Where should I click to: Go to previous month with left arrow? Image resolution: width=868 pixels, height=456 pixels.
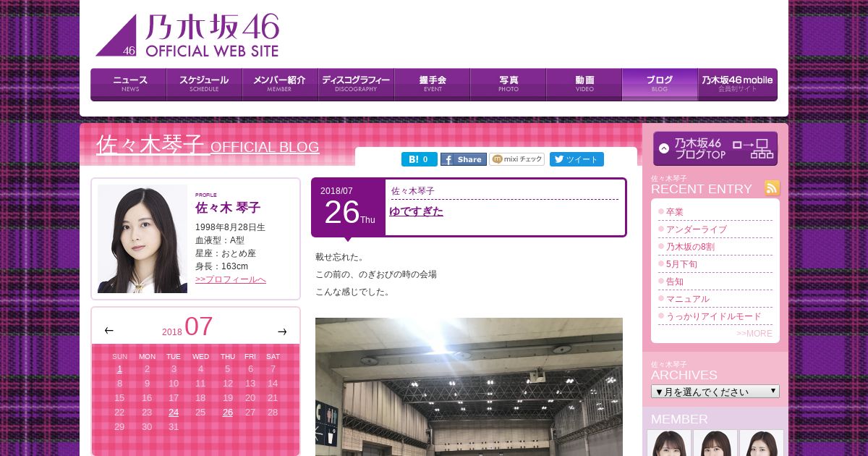pyautogui.click(x=109, y=331)
